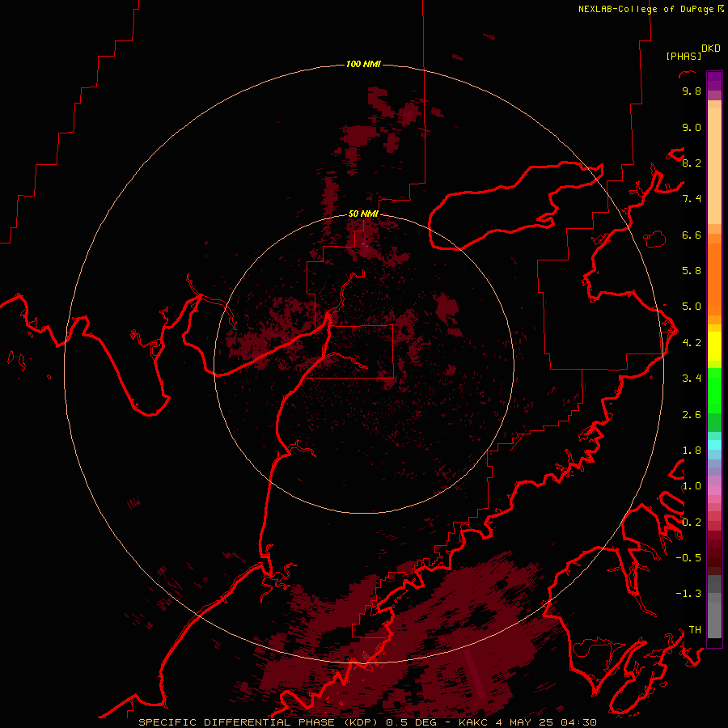Image resolution: width=728 pixels, height=728 pixels.
Task: Click the 1.8 color scale value
Action: click(x=692, y=451)
